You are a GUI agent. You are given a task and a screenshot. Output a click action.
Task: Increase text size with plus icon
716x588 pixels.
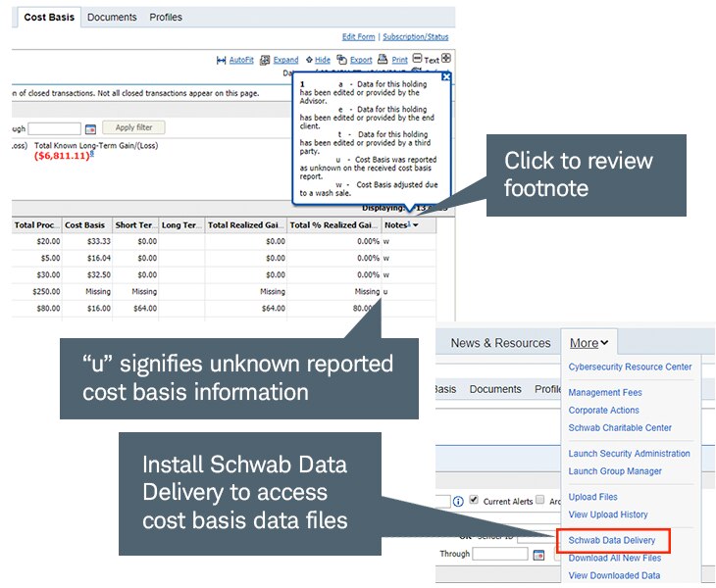[x=446, y=59]
